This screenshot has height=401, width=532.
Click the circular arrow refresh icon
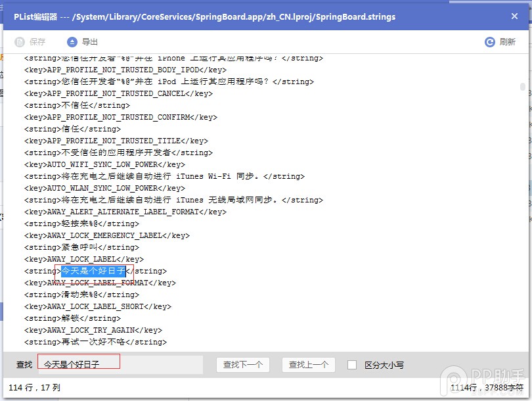point(490,41)
